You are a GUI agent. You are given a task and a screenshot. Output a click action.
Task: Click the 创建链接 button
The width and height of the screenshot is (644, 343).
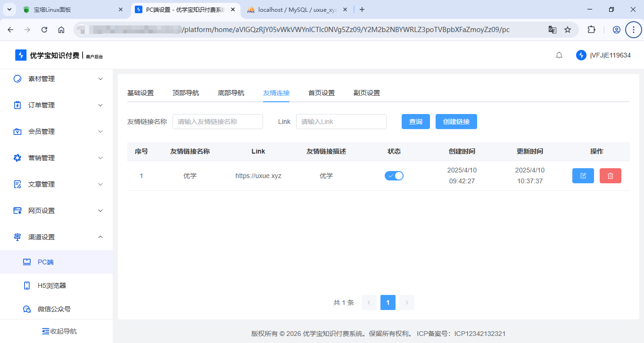pos(456,122)
